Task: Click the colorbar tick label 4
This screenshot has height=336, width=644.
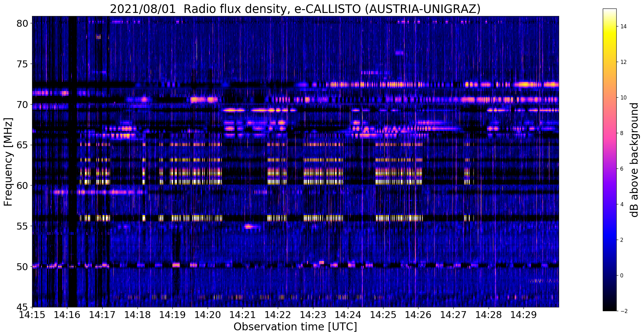Action: tap(622, 205)
